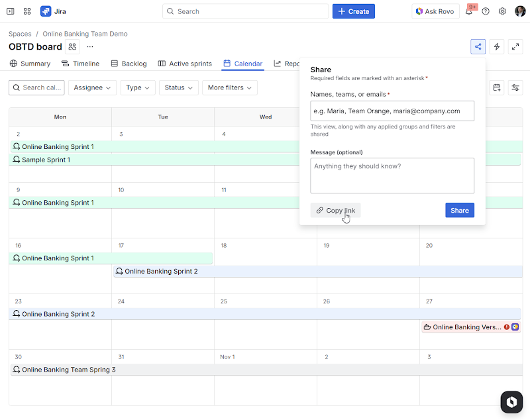Open the automation lightning icon

pyautogui.click(x=496, y=47)
